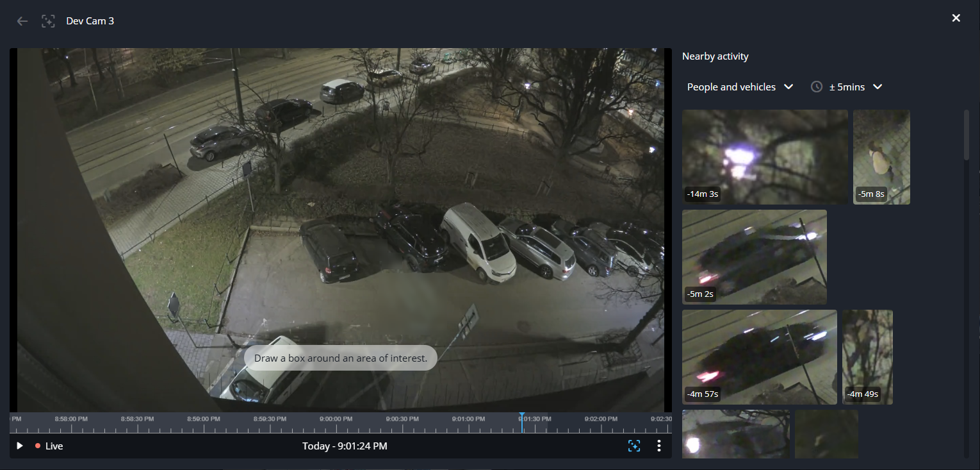This screenshot has width=980, height=470.
Task: Open the -14m 3s activity thumbnail
Action: 765,156
